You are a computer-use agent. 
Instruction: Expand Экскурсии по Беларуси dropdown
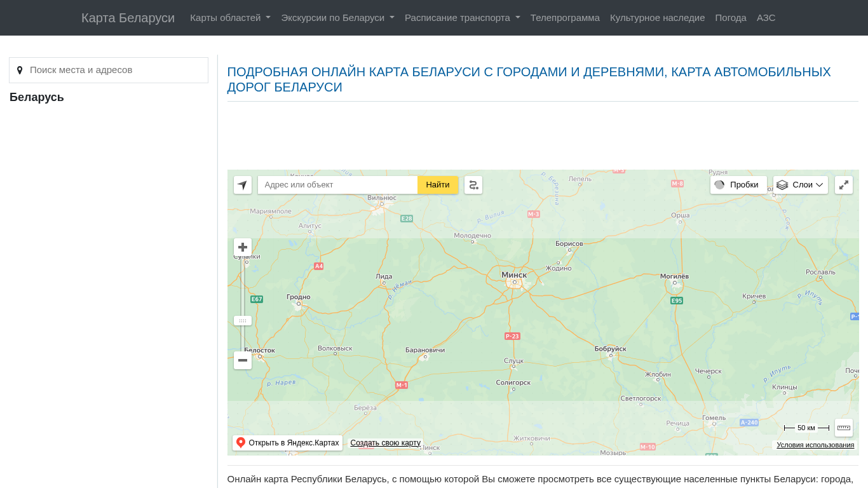[x=337, y=18]
